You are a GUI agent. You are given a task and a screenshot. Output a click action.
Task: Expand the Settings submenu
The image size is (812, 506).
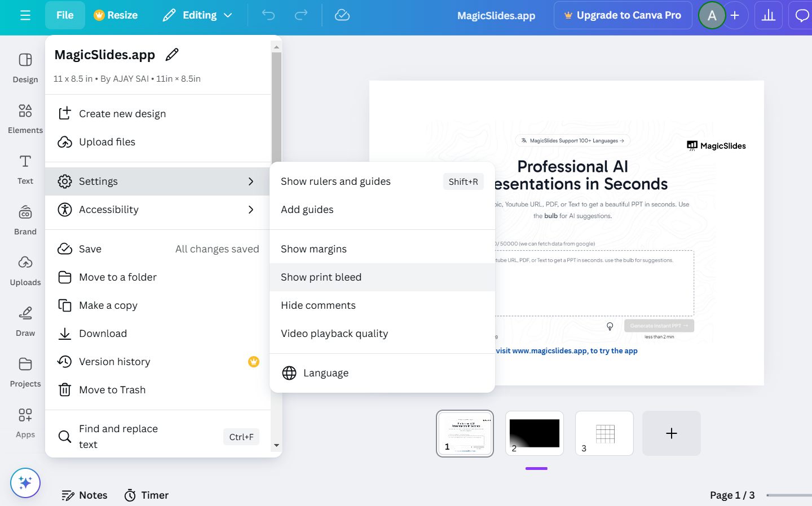[x=158, y=181]
